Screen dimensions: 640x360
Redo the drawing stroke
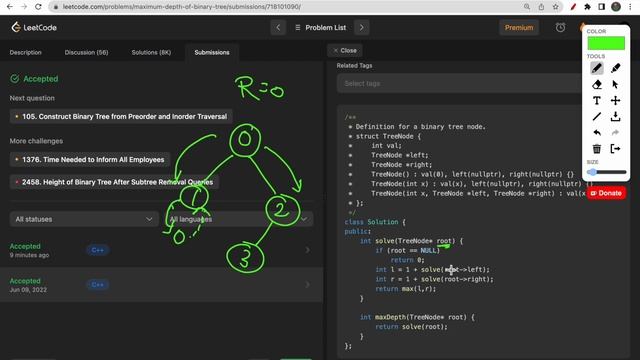616,133
